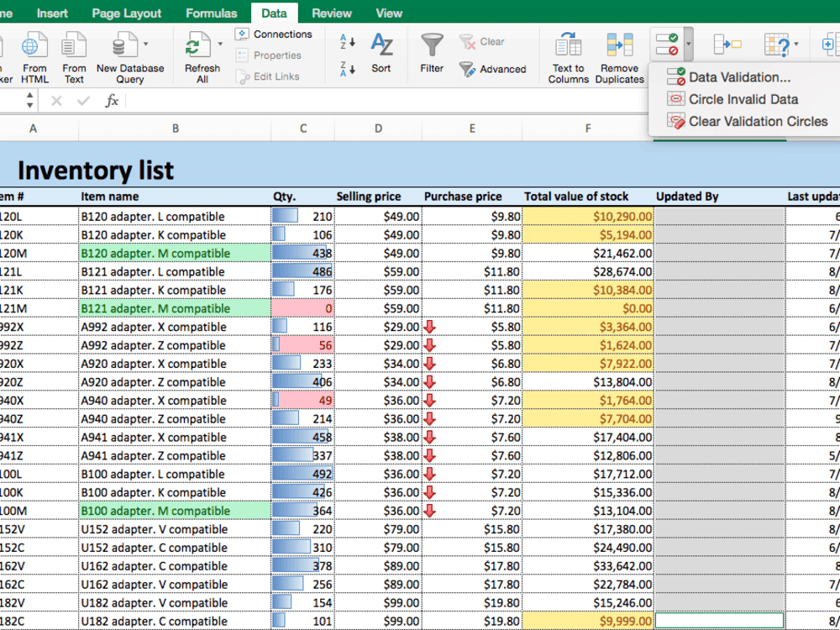
Task: Click the Consolidate icon beside Data Validation
Action: click(x=727, y=45)
